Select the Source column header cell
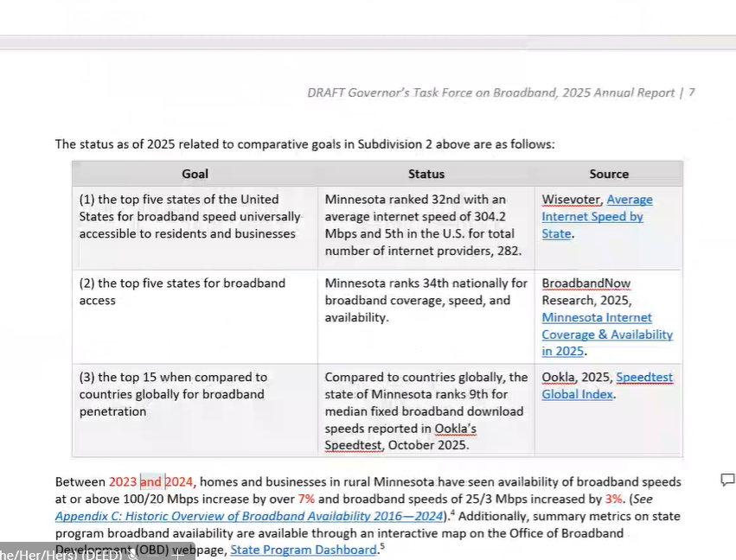This screenshot has width=736, height=560. coord(608,174)
